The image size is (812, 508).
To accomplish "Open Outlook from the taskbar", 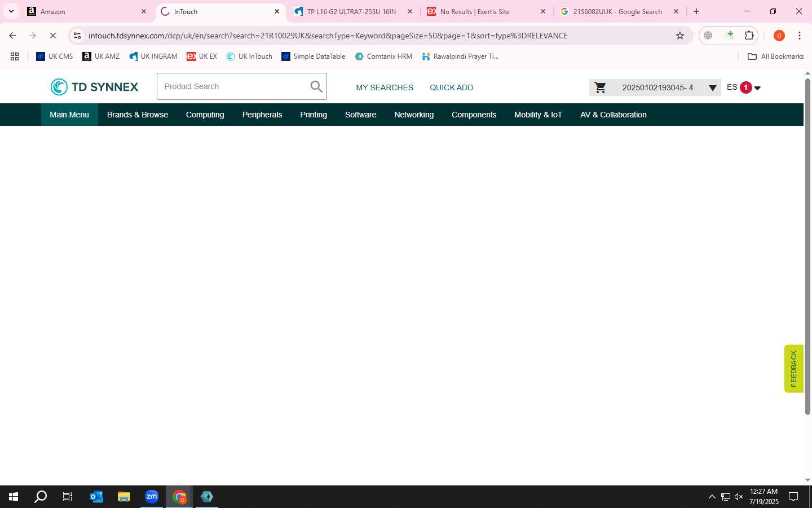I will (96, 497).
